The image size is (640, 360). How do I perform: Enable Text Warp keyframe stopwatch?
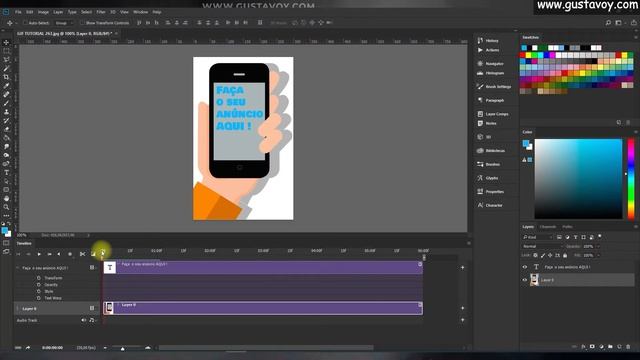(x=39, y=298)
